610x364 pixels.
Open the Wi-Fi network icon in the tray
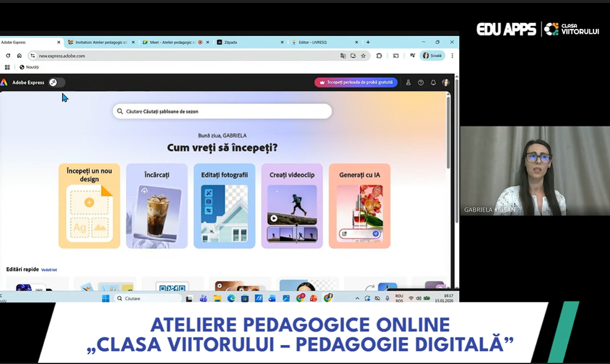point(411,298)
